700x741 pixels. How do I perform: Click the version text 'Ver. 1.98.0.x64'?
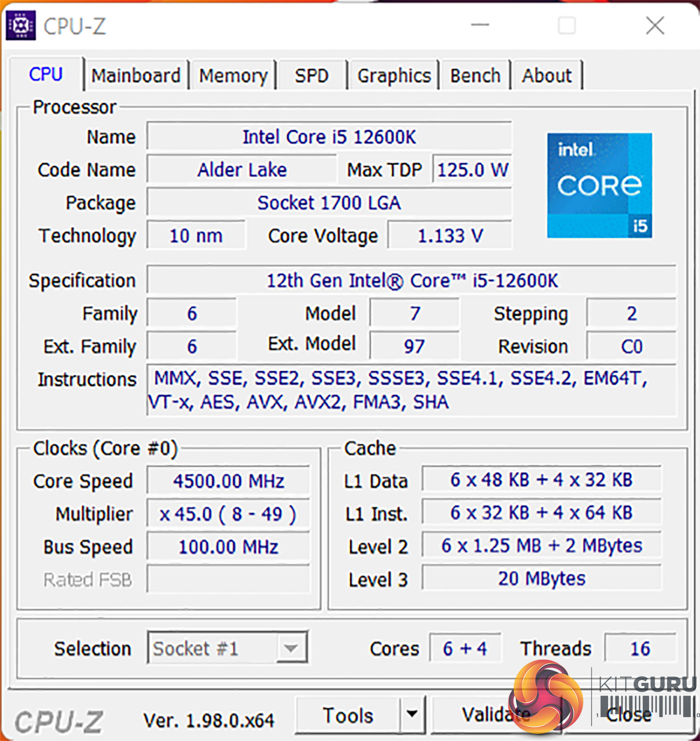coord(209,720)
